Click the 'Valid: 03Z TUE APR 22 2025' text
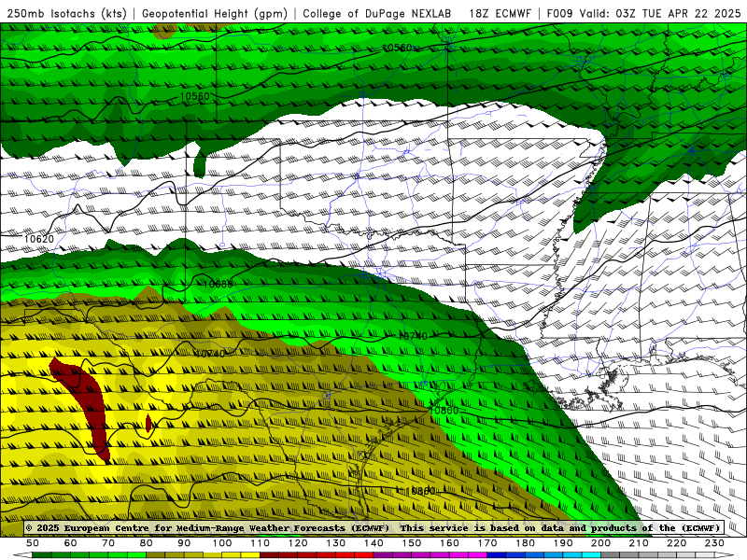This screenshot has width=747, height=560. pyautogui.click(x=661, y=13)
